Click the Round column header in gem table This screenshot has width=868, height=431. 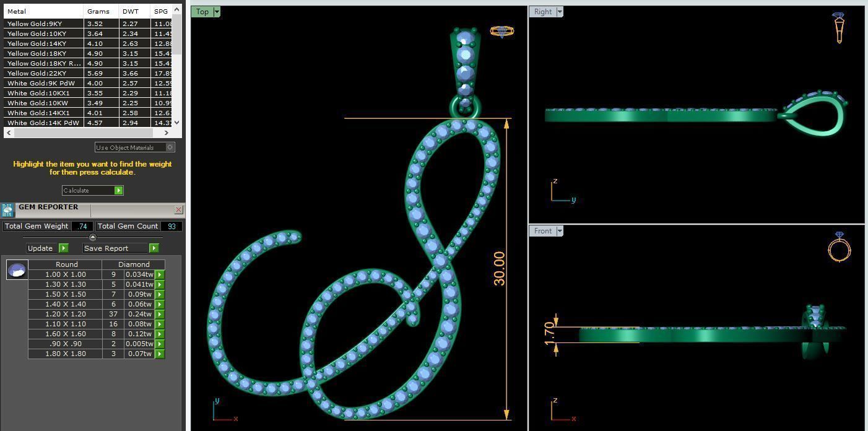click(x=66, y=264)
